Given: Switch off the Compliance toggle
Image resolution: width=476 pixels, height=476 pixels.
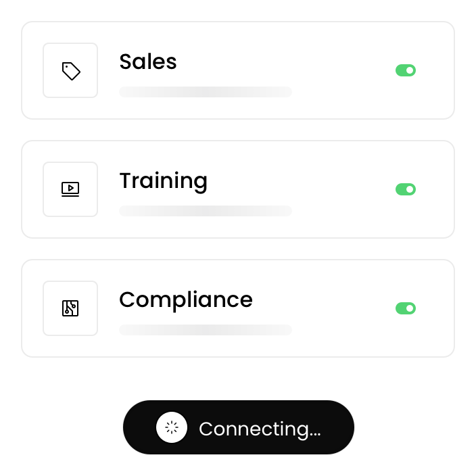Looking at the screenshot, I should tap(406, 308).
